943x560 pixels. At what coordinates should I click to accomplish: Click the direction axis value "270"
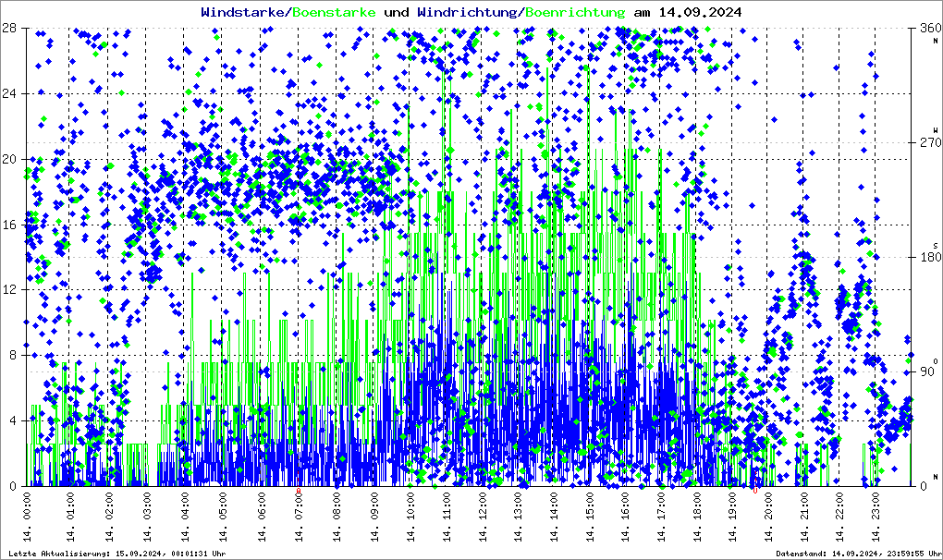point(930,143)
